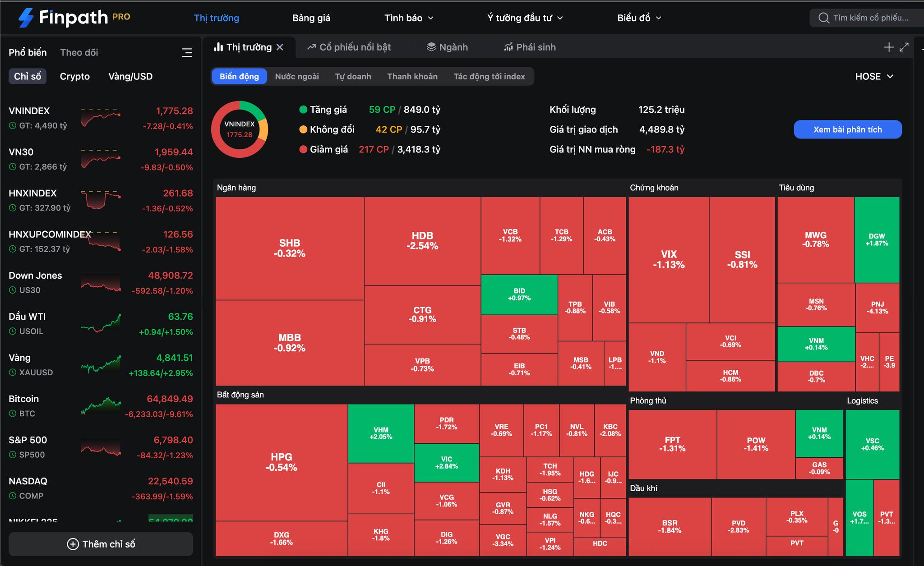Expand the Biểu đồ menu
This screenshot has height=566, width=924.
coord(639,18)
